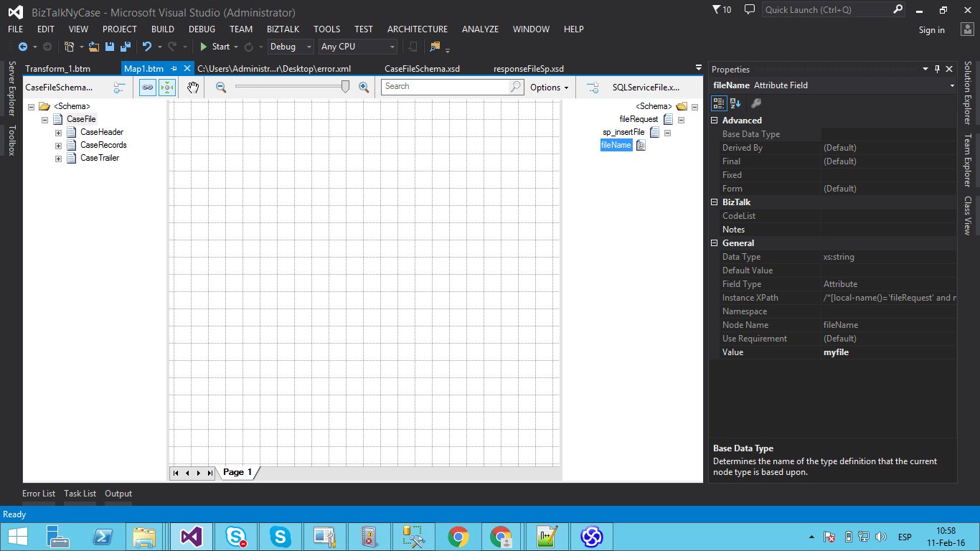Toggle the show relevant links button
This screenshot has width=980, height=551.
(148, 87)
